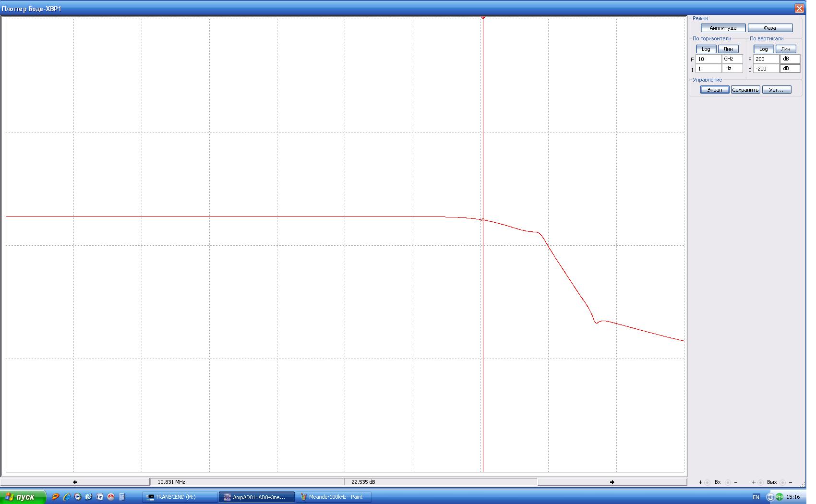Click the dB unit field beside -200
816x504 pixels.
(790, 69)
